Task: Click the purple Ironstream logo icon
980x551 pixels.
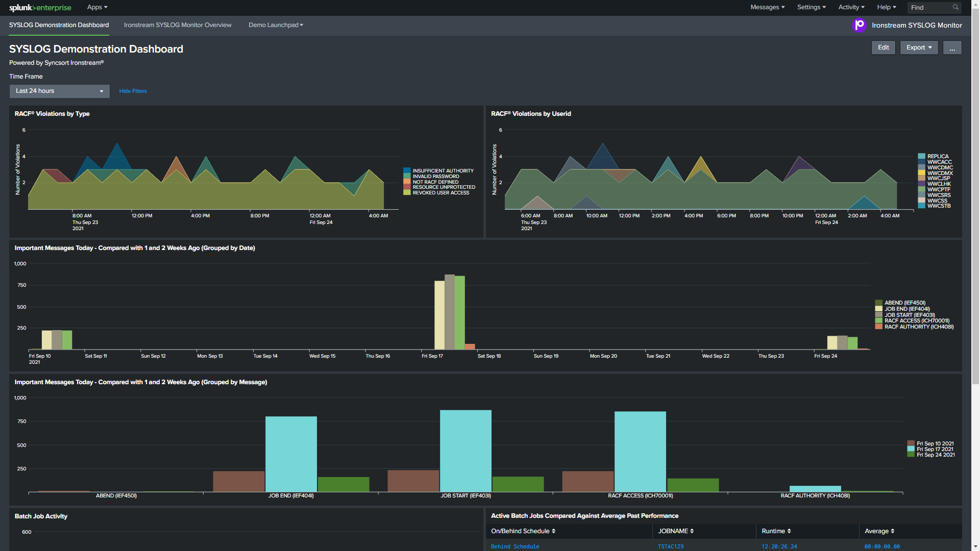Action: pos(860,25)
